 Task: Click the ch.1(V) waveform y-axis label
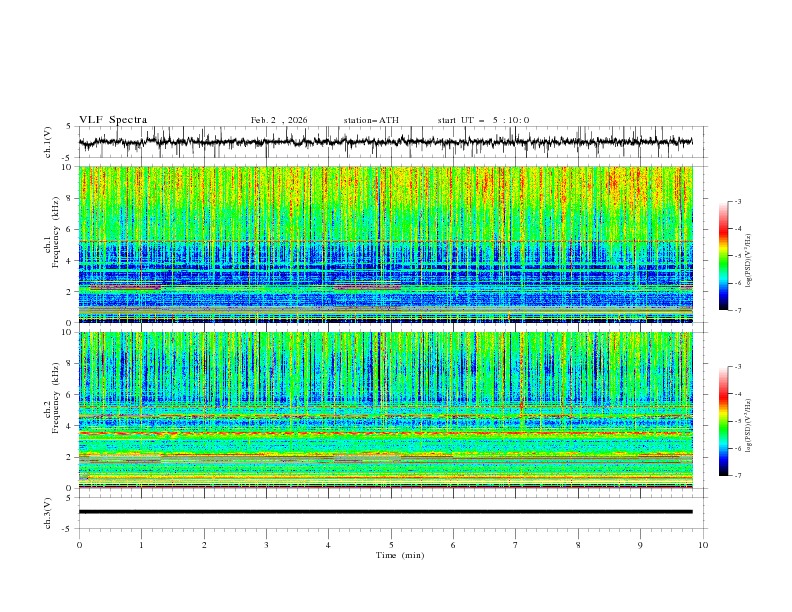pyautogui.click(x=48, y=142)
